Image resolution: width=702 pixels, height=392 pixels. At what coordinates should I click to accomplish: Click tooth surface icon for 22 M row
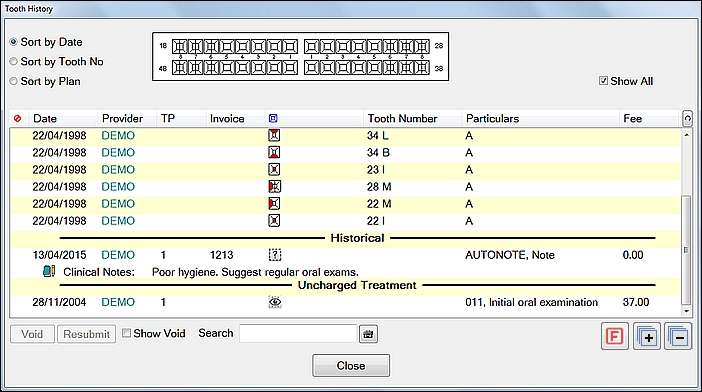tap(274, 203)
